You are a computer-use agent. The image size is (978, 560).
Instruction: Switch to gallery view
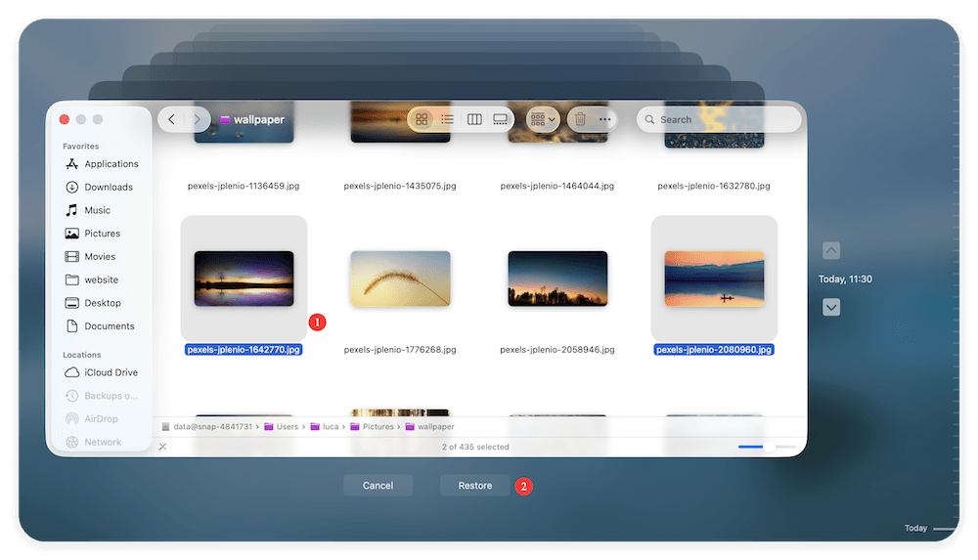pyautogui.click(x=500, y=119)
